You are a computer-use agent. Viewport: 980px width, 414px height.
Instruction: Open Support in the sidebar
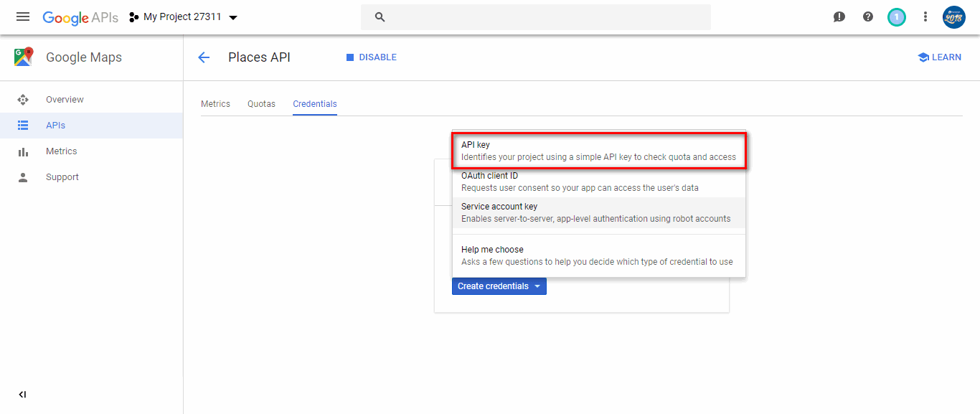coord(91,177)
